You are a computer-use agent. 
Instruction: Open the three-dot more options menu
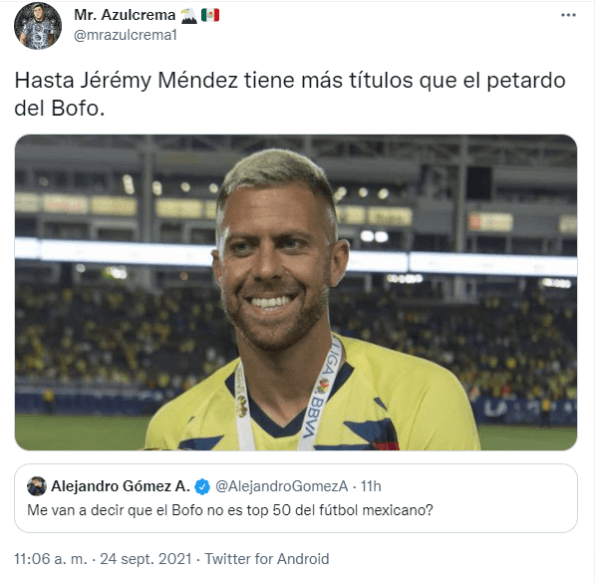point(568,15)
